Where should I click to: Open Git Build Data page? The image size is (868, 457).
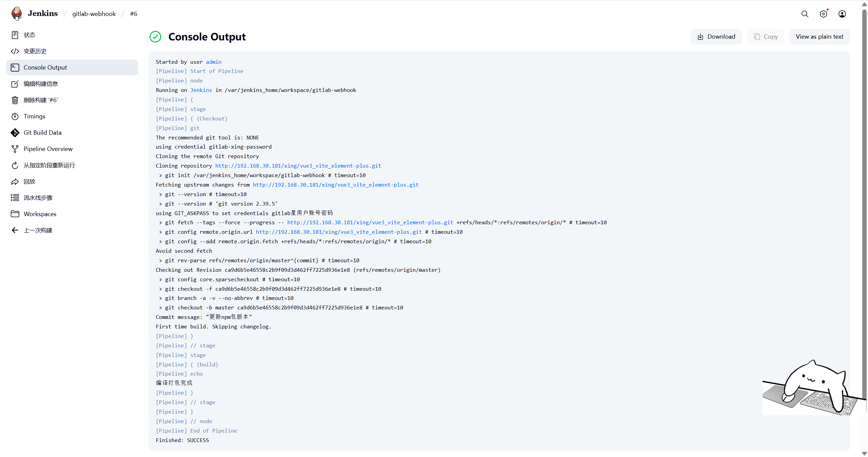pyautogui.click(x=72, y=133)
